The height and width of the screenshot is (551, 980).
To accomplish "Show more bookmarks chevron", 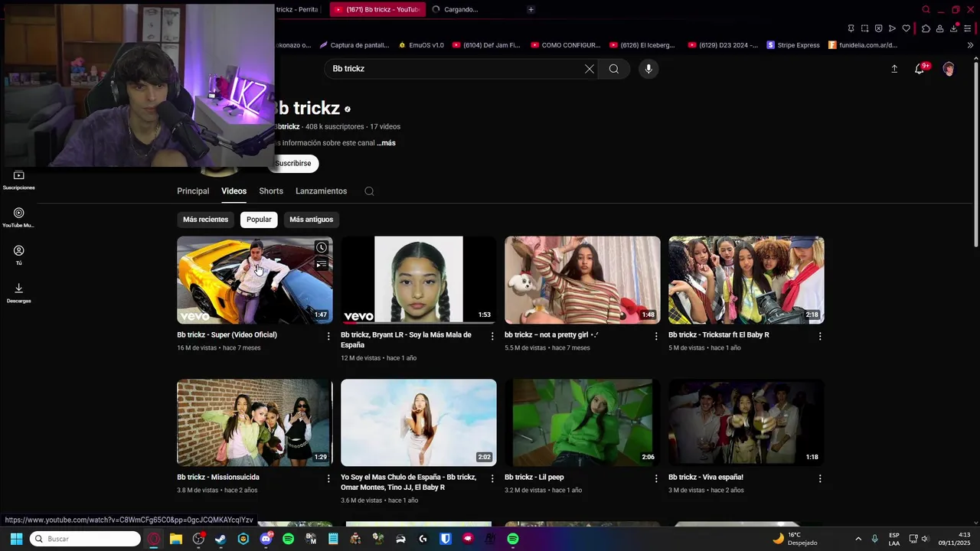I will click(x=970, y=45).
